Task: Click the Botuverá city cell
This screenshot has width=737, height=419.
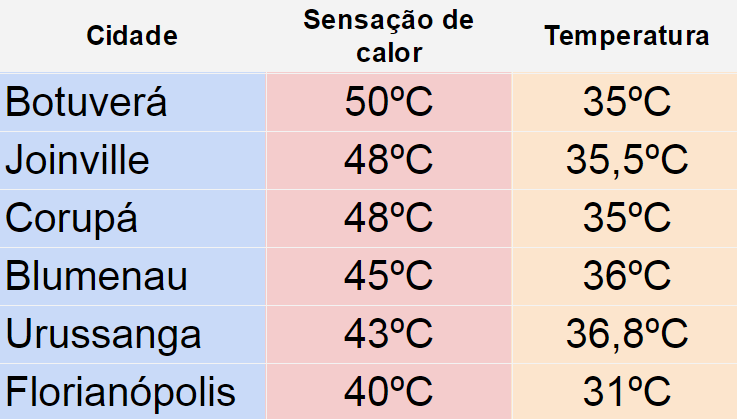Action: (x=133, y=102)
